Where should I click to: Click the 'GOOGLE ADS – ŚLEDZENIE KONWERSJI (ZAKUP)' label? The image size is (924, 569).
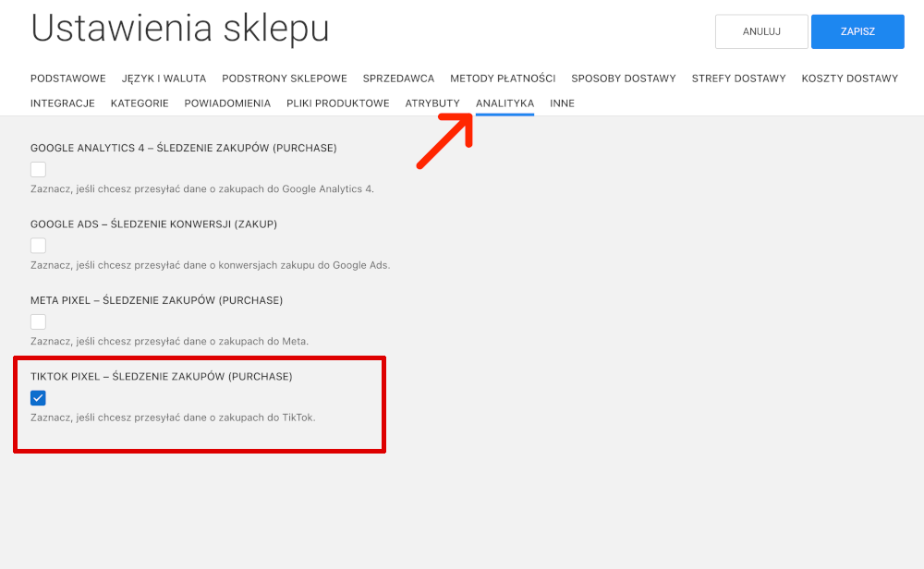pos(153,224)
